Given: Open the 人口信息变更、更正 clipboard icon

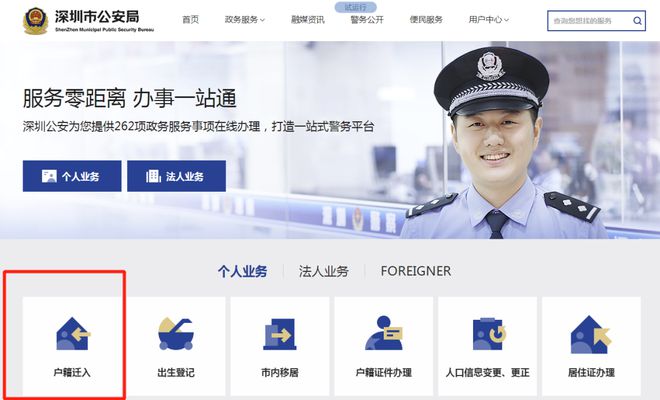Looking at the screenshot, I should click(487, 334).
